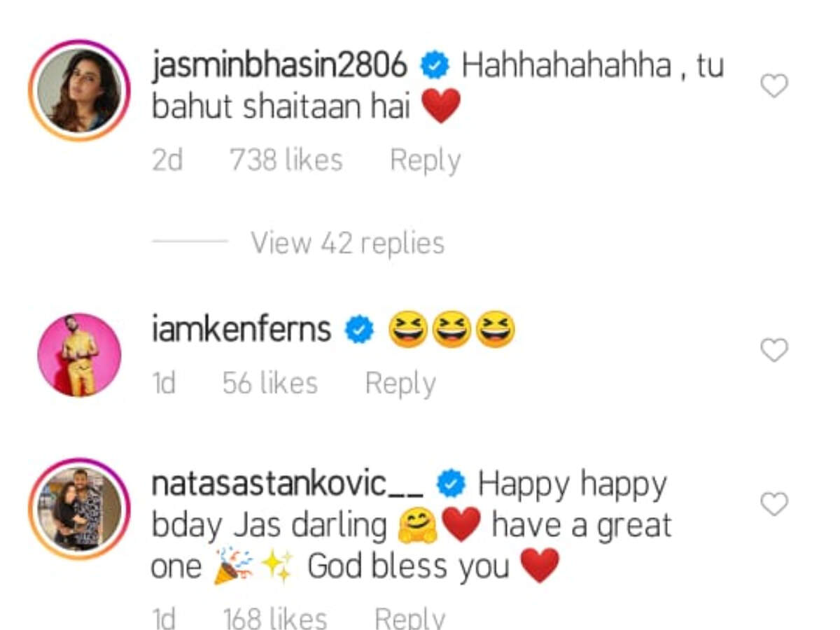
Task: View the 738 likes list
Action: coord(286,161)
